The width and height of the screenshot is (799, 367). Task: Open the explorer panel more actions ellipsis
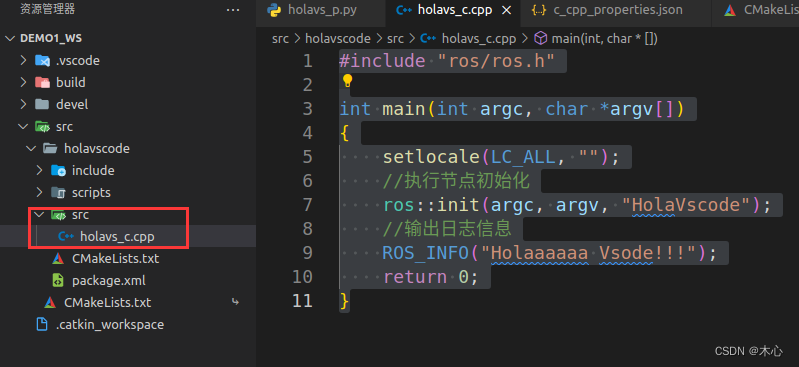click(232, 10)
